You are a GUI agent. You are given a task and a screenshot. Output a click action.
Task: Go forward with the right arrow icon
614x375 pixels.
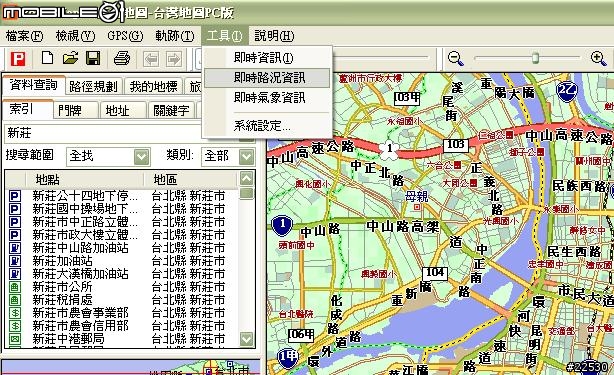point(174,59)
